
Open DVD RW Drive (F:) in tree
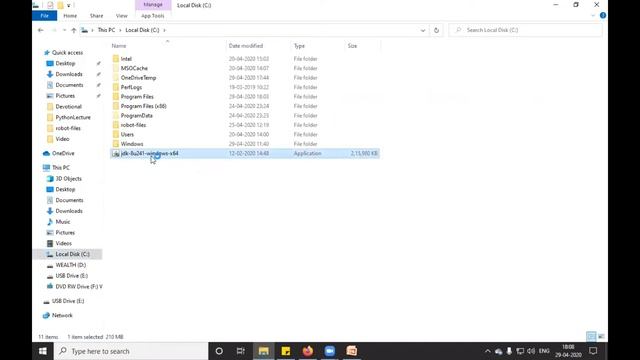click(78, 287)
